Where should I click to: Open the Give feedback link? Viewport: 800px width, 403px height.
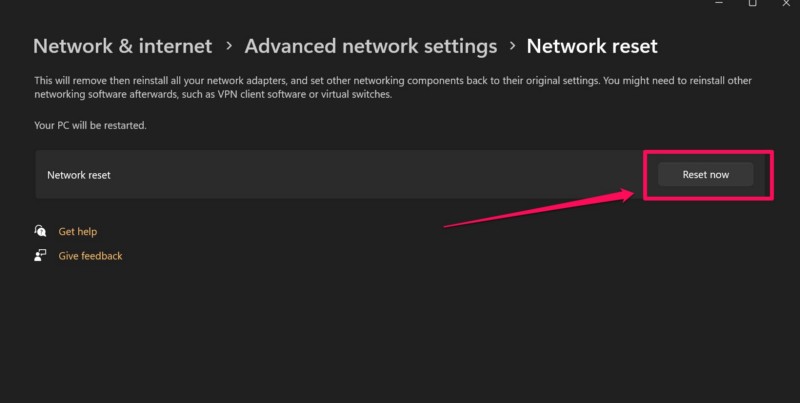point(90,256)
